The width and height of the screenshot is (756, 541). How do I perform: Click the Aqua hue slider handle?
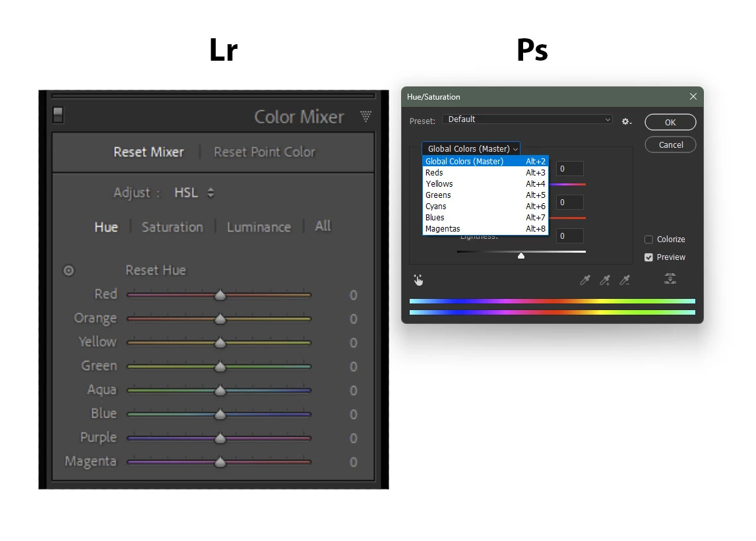coord(220,390)
